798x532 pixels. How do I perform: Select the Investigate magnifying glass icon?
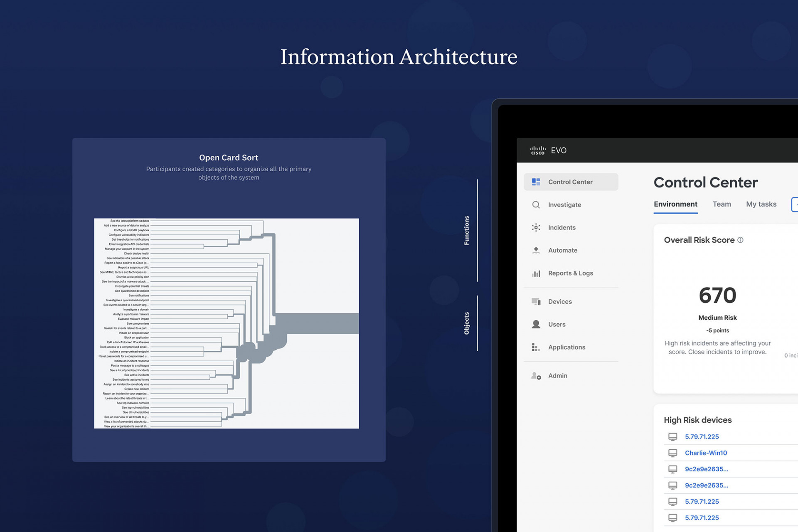click(536, 204)
